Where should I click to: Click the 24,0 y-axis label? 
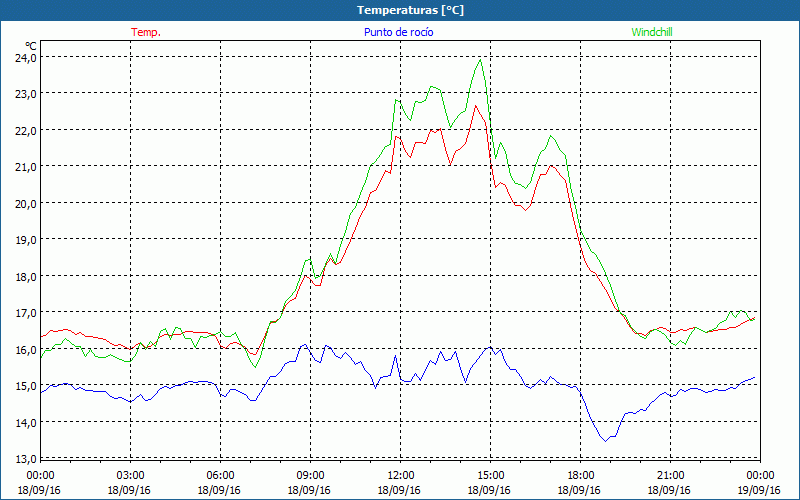pyautogui.click(x=26, y=58)
